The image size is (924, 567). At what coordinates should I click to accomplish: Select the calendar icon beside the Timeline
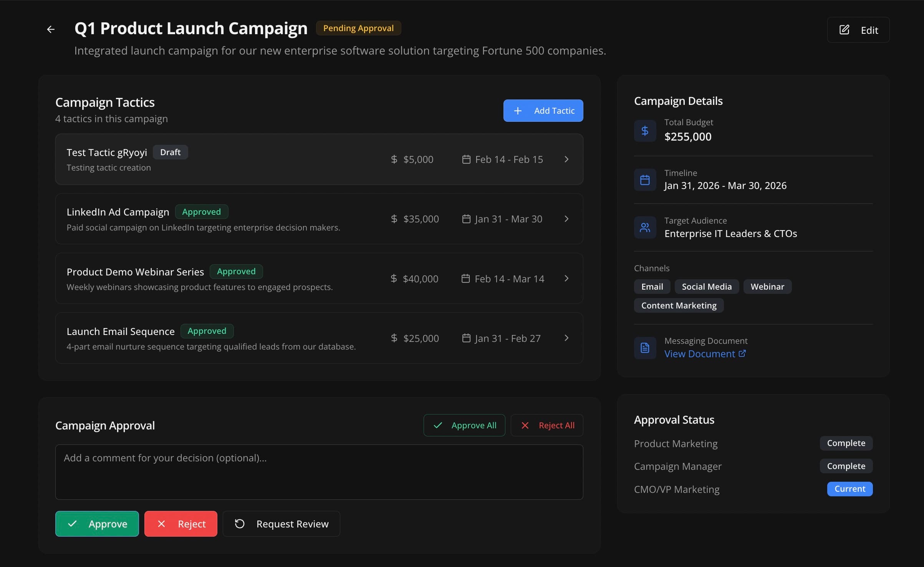point(645,179)
